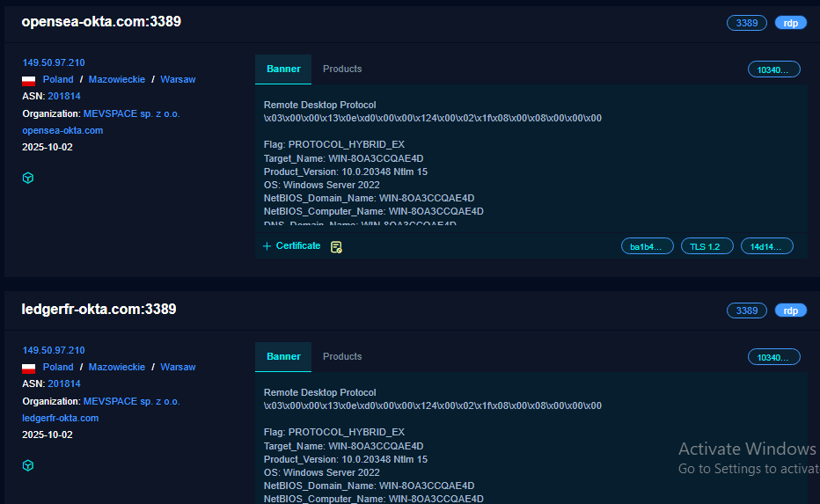Click the cube icon under ledgerfr-okta.com result
820x504 pixels.
tap(28, 465)
